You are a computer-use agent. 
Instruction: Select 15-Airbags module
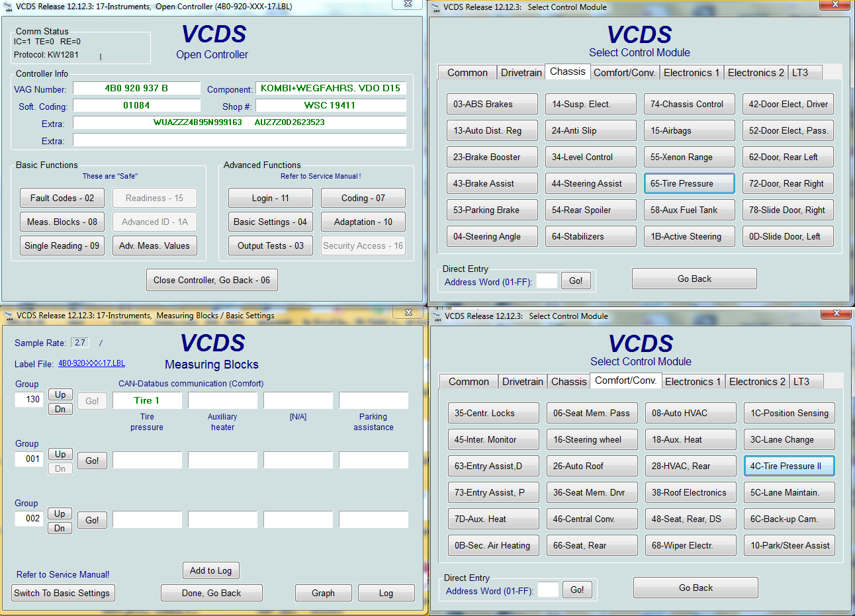click(x=690, y=130)
